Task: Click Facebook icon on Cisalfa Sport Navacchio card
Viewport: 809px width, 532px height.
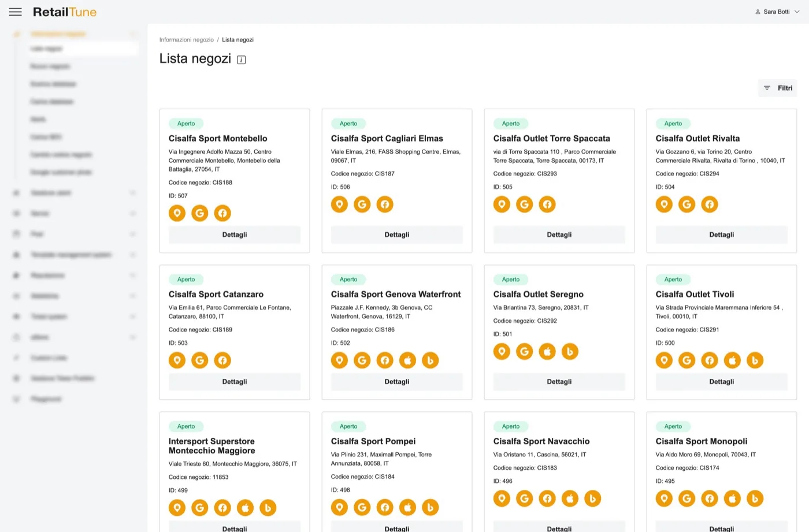Action: tap(547, 498)
